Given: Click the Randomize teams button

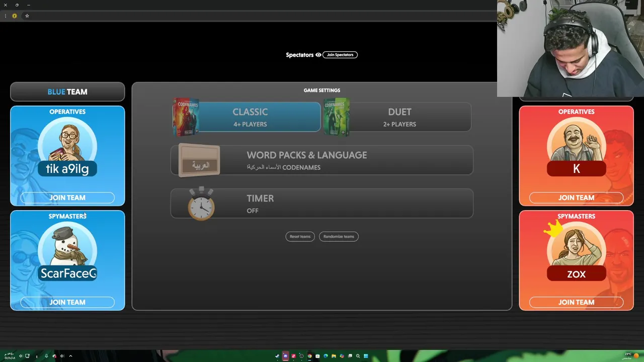Looking at the screenshot, I should pyautogui.click(x=339, y=236).
